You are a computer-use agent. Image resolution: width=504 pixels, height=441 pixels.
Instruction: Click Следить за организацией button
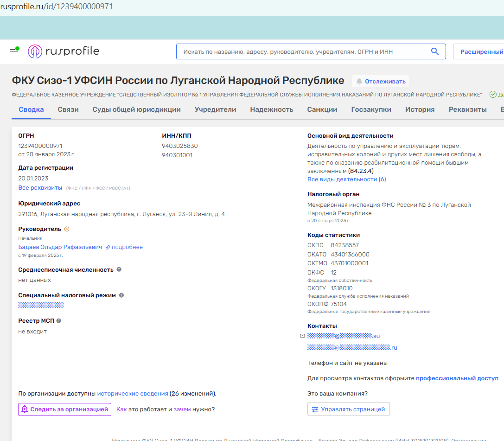(x=64, y=409)
